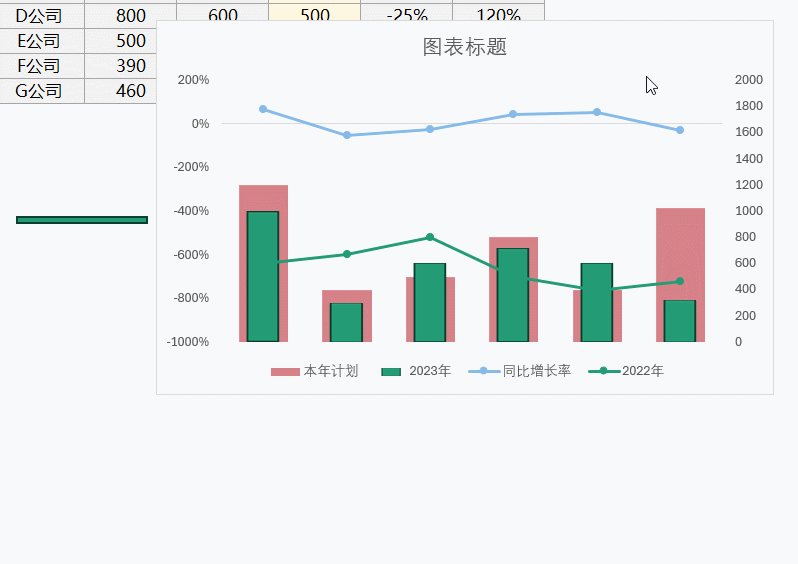The height and width of the screenshot is (564, 798).
Task: Select the chart title 图表标题
Action: (x=465, y=47)
